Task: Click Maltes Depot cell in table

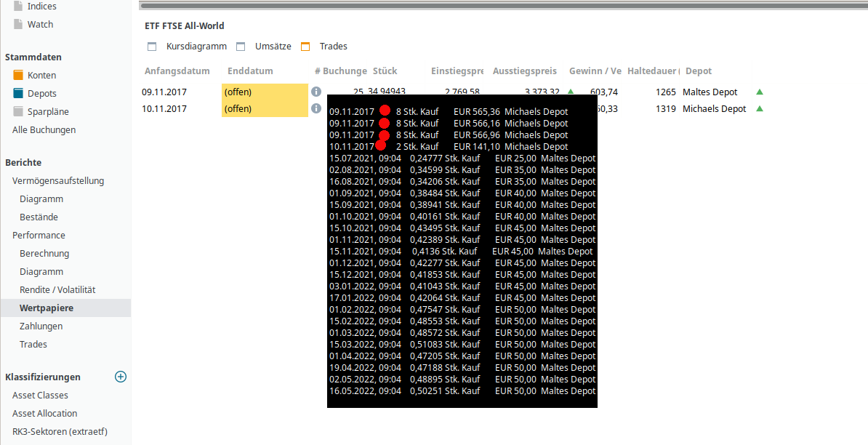Action: pyautogui.click(x=710, y=92)
